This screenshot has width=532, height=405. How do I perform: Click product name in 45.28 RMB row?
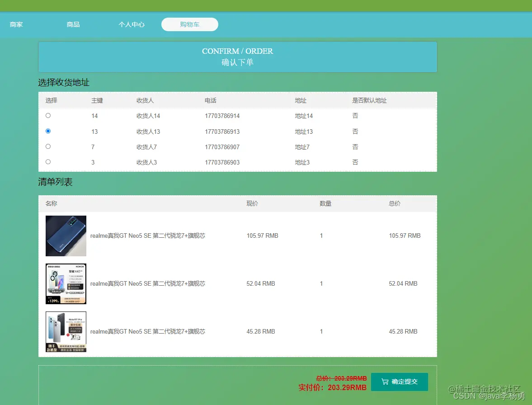148,331
